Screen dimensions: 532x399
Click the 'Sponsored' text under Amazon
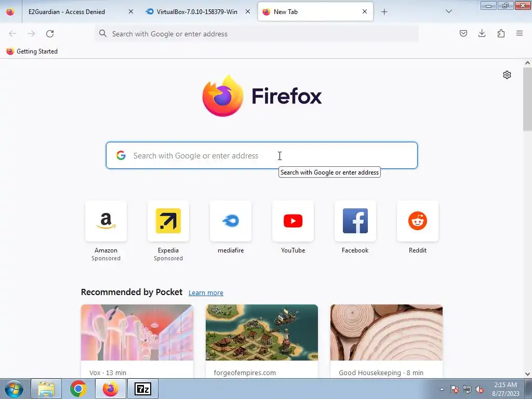[x=106, y=258]
